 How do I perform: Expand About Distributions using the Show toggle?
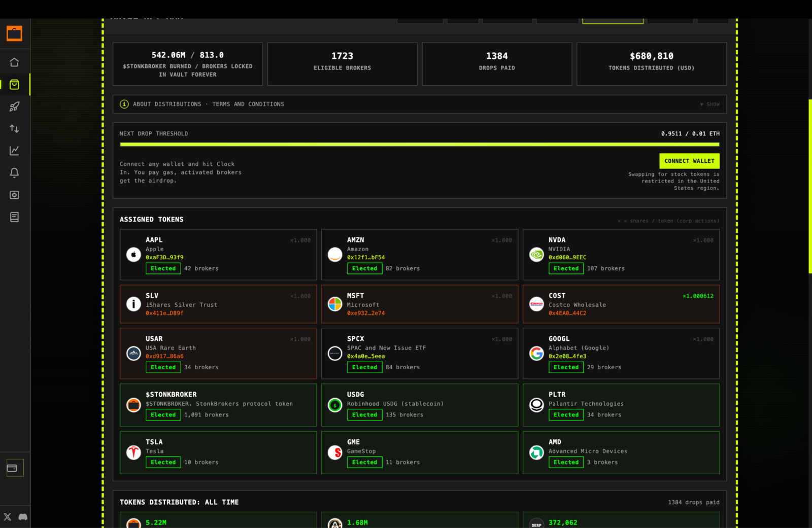(x=710, y=104)
